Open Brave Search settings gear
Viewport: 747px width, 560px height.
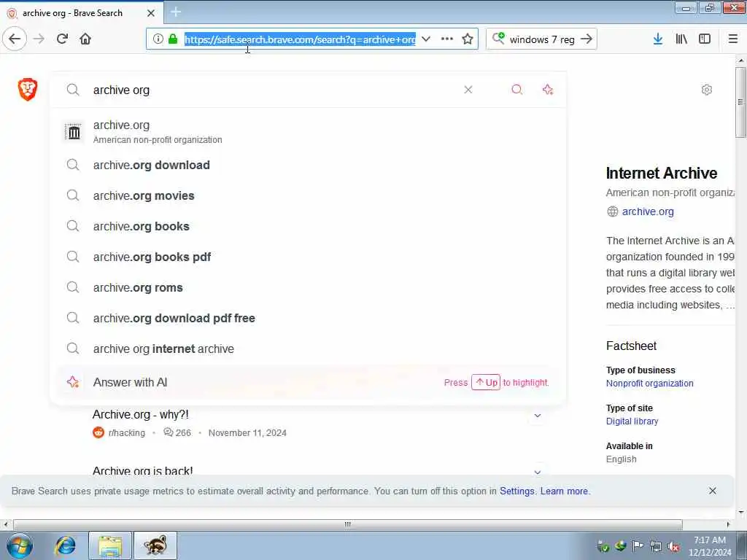pos(706,90)
